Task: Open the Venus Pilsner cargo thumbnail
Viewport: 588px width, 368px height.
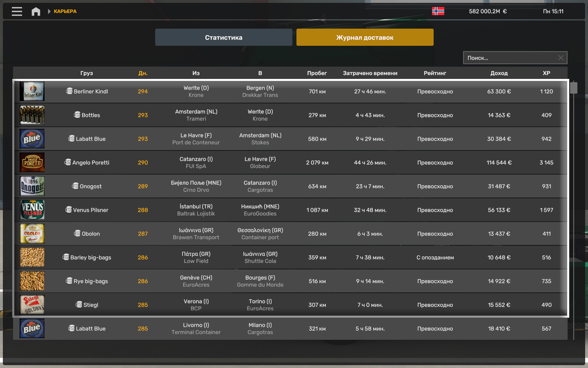Action: (x=32, y=210)
